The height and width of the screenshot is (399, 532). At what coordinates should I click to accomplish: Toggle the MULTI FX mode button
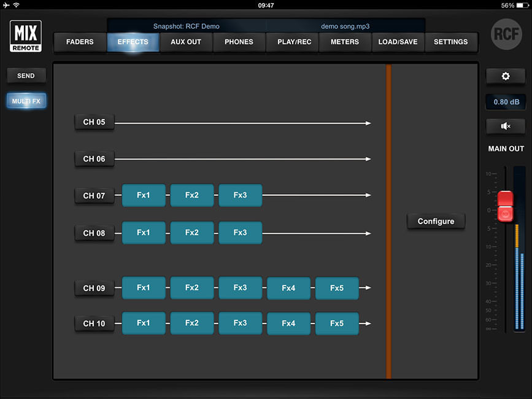(x=26, y=101)
